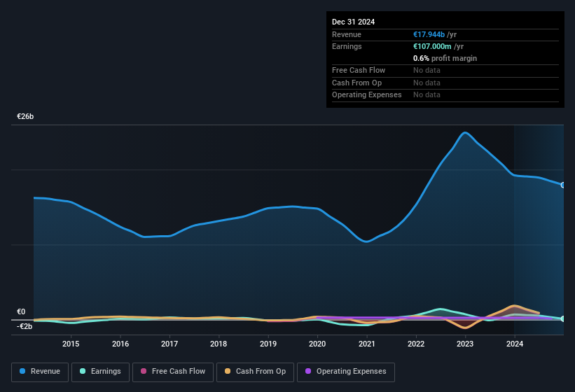Click the Revenue end-point marker on the chart

pyautogui.click(x=563, y=185)
